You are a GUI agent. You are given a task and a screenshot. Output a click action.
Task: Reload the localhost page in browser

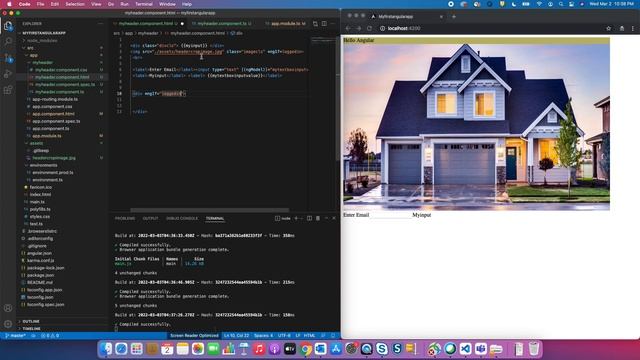[369, 29]
